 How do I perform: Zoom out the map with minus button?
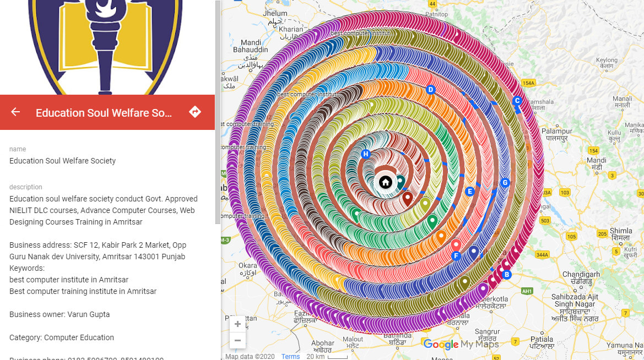point(237,340)
